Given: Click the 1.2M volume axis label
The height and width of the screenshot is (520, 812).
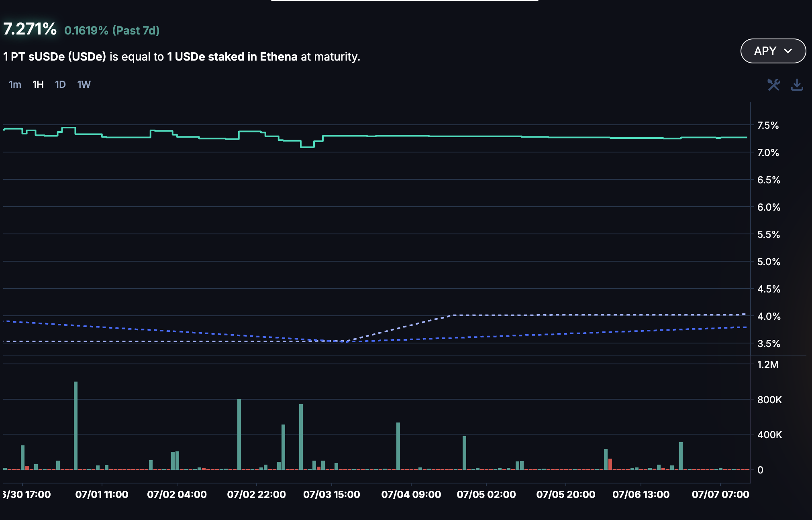Looking at the screenshot, I should (767, 364).
